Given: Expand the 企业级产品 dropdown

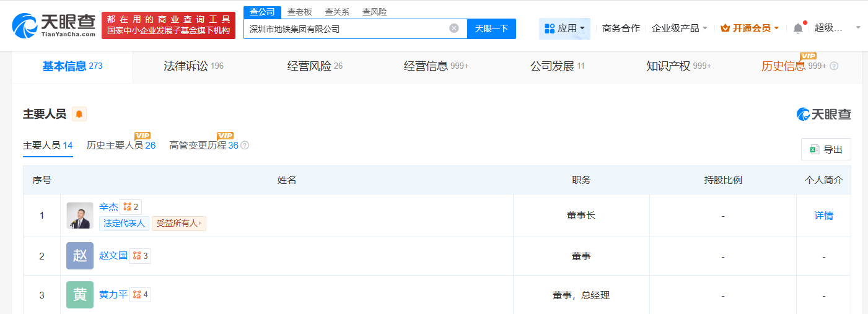Looking at the screenshot, I should [679, 28].
